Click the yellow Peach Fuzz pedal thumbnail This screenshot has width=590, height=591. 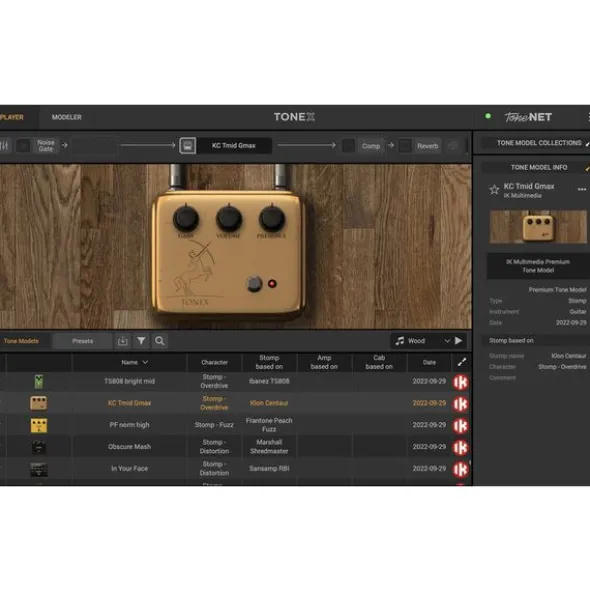[x=39, y=426]
